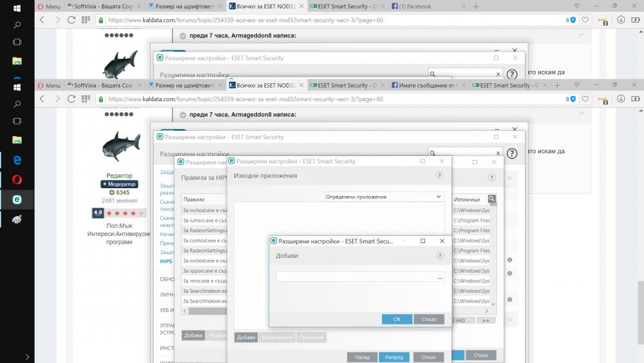This screenshot has width=644, height=363.
Task: Click the >> next page button
Action: pyautogui.click(x=486, y=320)
